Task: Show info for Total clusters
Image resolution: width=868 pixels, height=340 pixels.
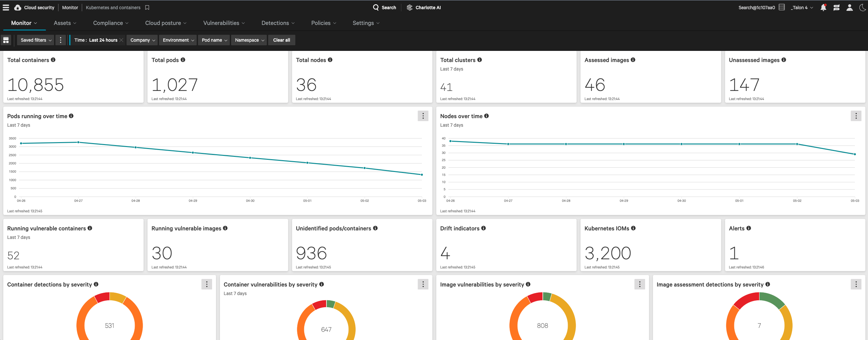Action: click(x=480, y=60)
